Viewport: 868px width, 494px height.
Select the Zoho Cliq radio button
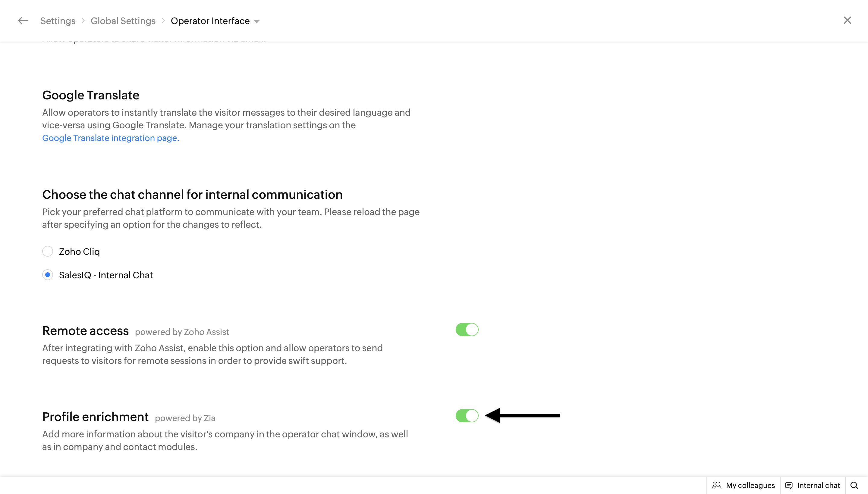(48, 252)
